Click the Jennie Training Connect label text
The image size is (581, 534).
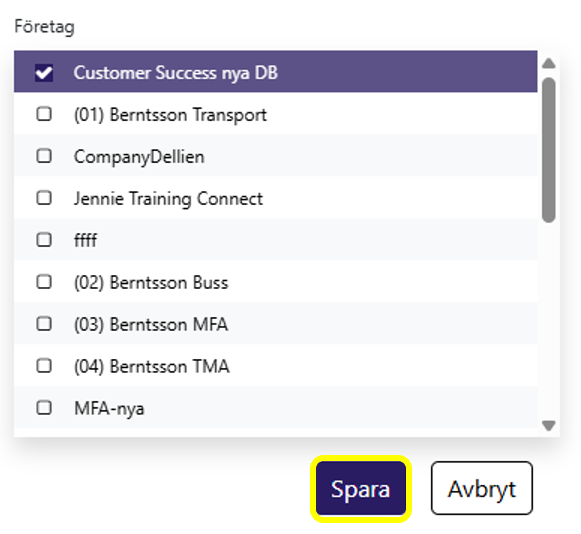point(168,199)
